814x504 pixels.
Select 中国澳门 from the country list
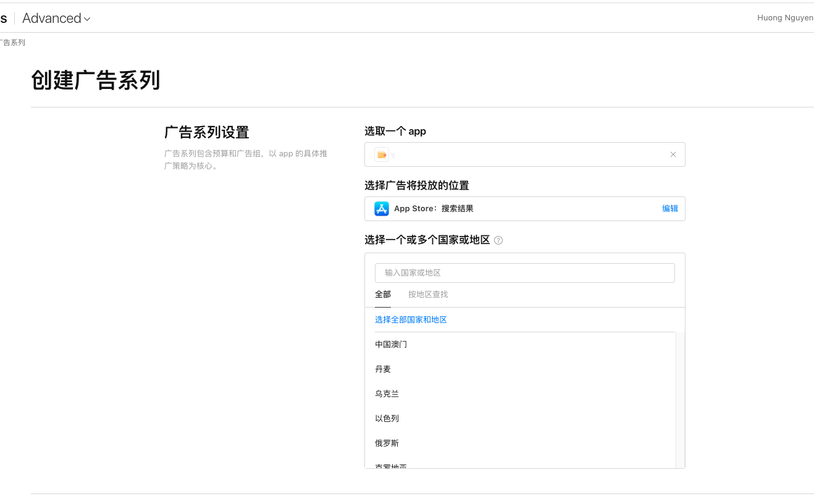(x=391, y=344)
